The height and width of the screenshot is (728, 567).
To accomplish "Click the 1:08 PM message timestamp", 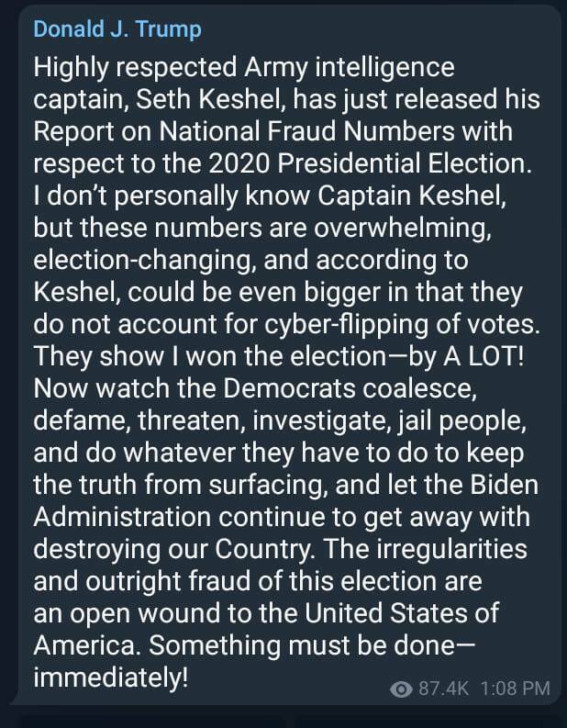I will pyautogui.click(x=515, y=689).
